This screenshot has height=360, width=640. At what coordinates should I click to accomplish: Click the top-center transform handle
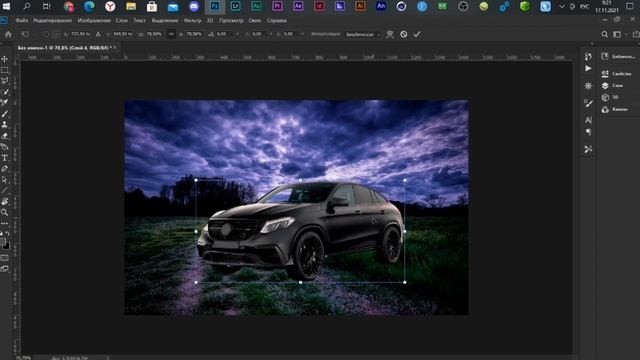coord(300,180)
